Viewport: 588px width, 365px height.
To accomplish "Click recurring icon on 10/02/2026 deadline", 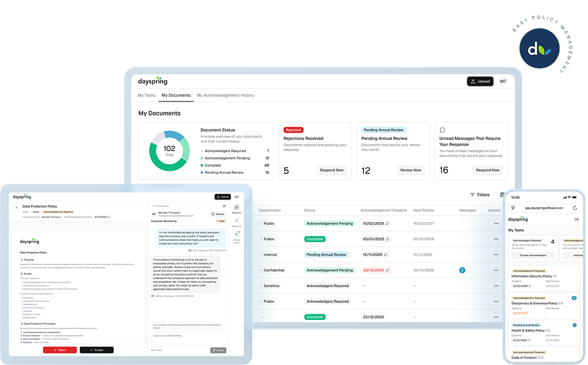I will 387,223.
